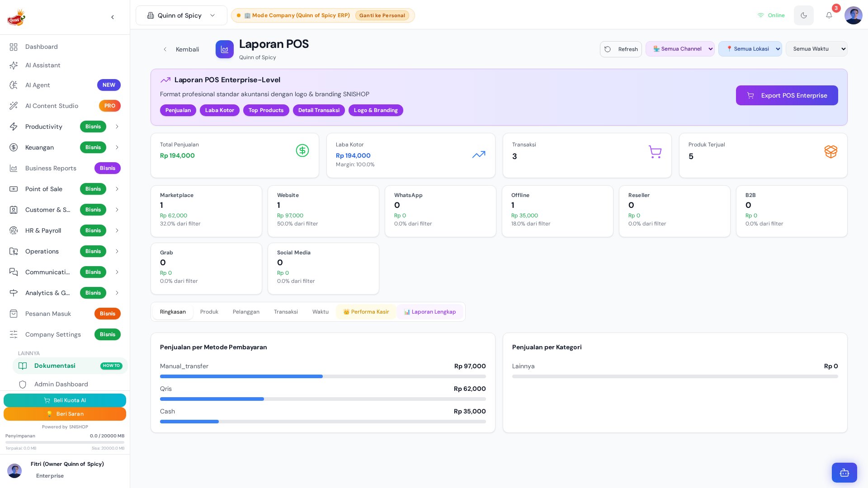The image size is (868, 488).
Task: Click the Qris payment progress bar
Action: [x=323, y=399]
